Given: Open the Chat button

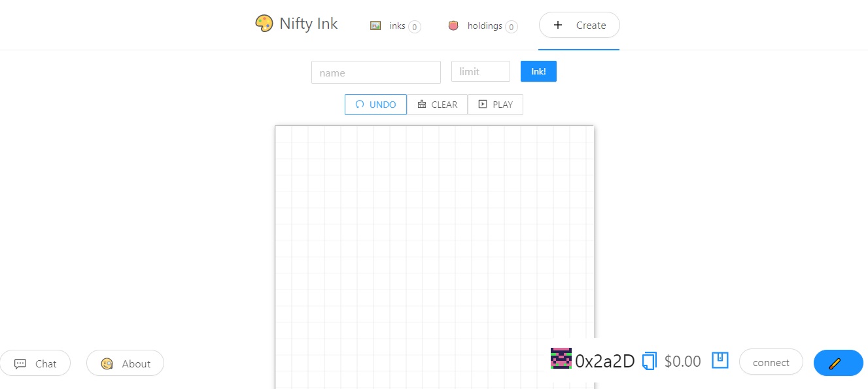Looking at the screenshot, I should 35,364.
